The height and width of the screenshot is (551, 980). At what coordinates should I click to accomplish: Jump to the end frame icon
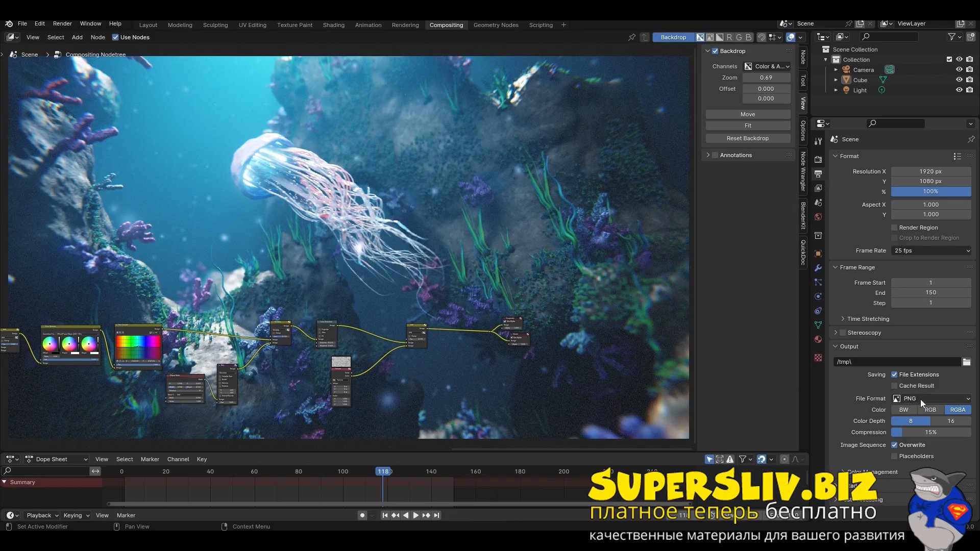pos(436,515)
